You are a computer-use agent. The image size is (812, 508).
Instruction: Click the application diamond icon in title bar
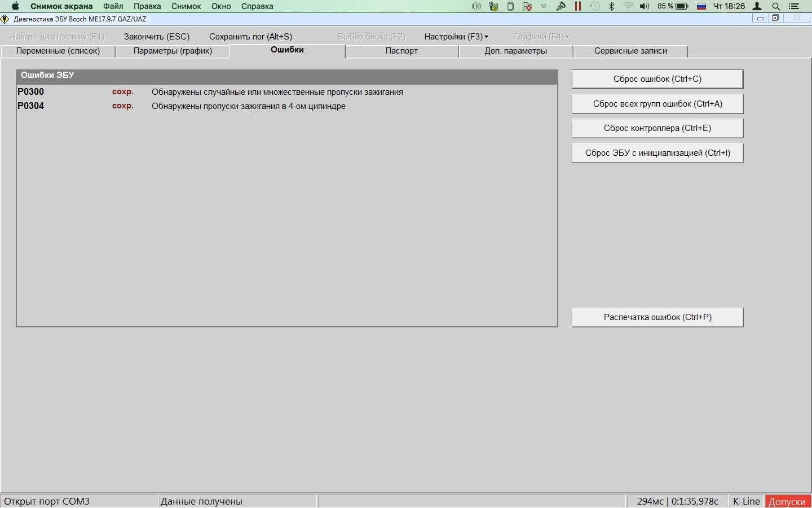pos(5,19)
